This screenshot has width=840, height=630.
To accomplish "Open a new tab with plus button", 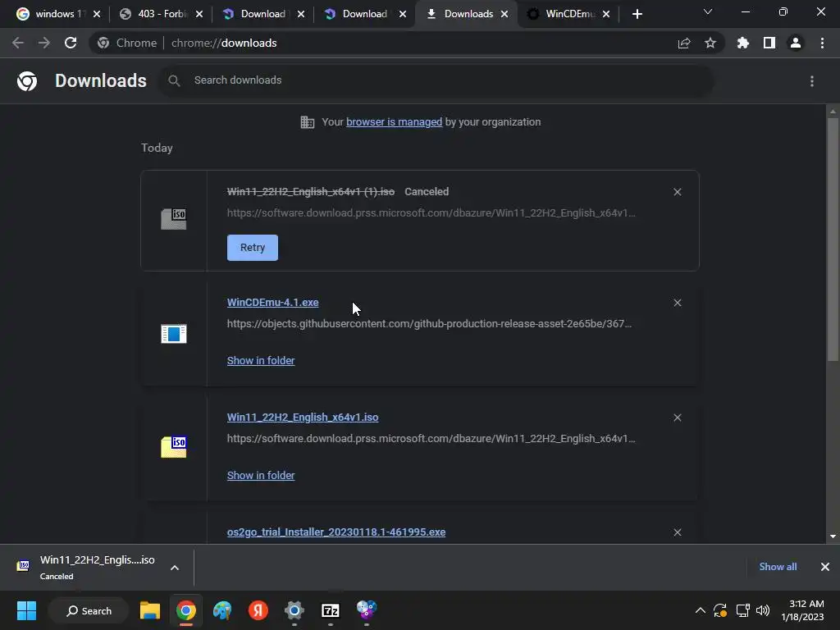I will (637, 15).
